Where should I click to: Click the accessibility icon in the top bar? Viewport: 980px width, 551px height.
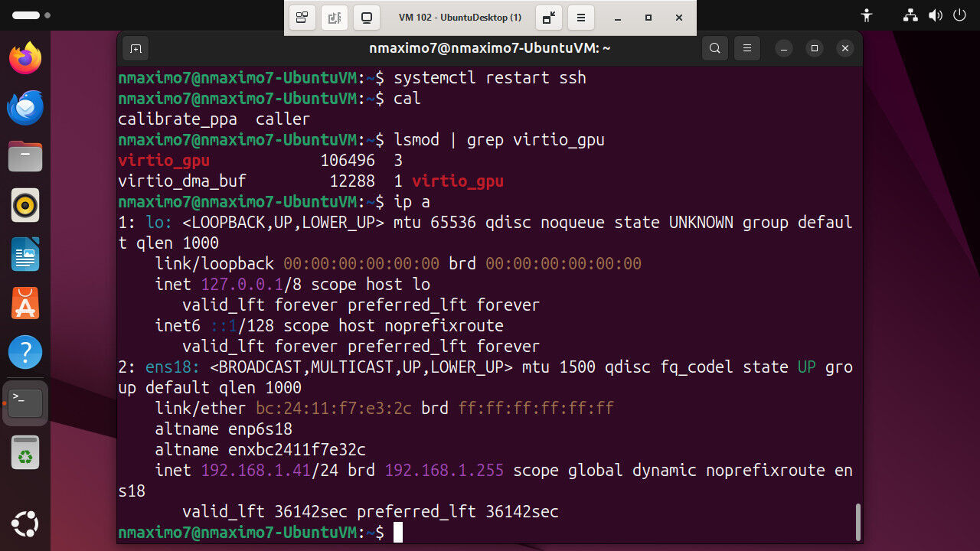[x=867, y=15]
